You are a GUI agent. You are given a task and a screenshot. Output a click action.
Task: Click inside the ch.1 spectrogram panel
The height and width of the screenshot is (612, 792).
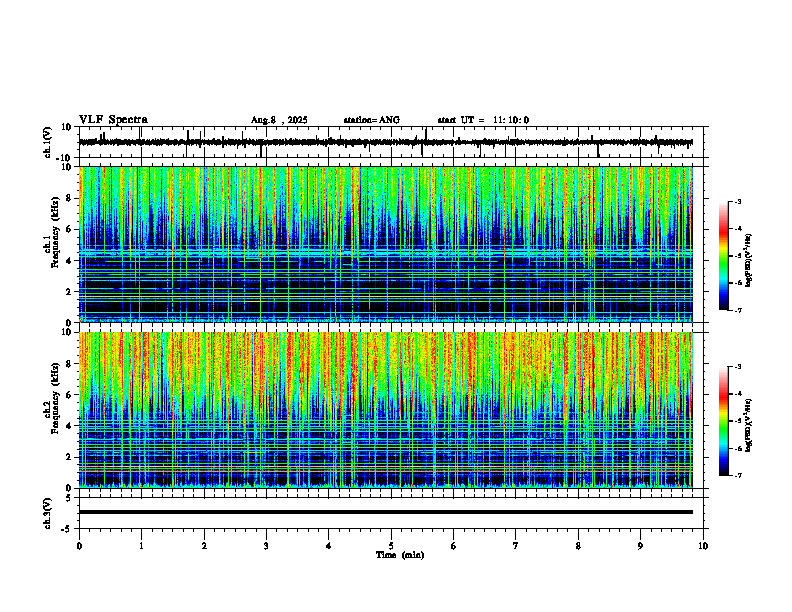[x=386, y=244]
